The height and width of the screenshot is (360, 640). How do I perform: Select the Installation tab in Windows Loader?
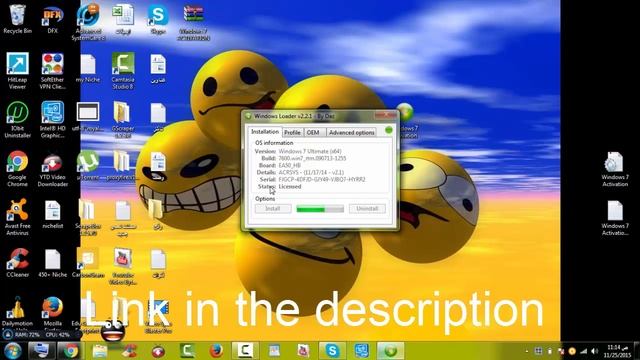(x=265, y=132)
